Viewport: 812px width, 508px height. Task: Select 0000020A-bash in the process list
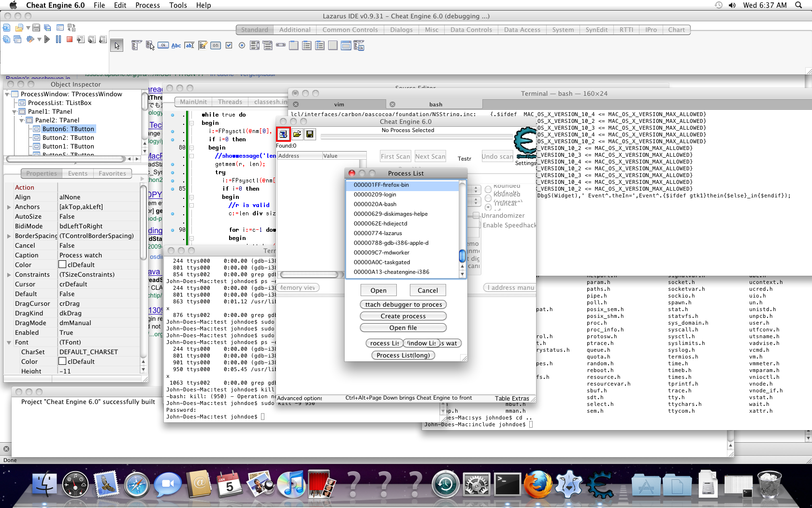[403, 204]
